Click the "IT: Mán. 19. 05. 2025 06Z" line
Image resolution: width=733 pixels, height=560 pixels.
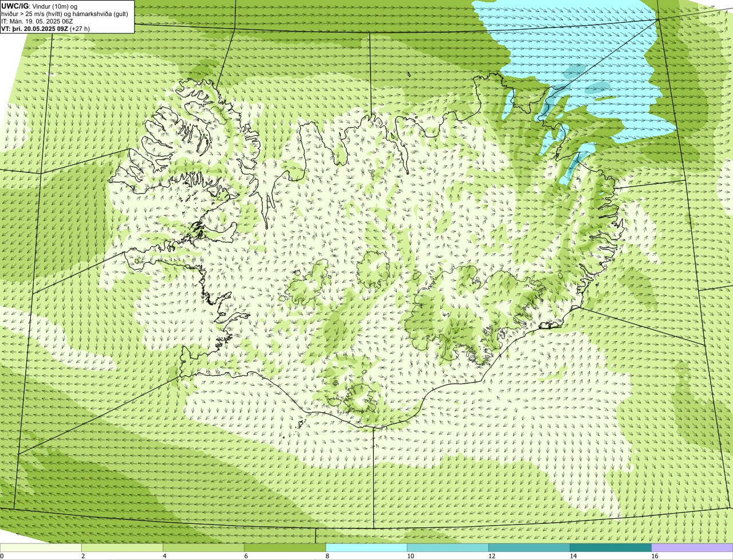37,21
